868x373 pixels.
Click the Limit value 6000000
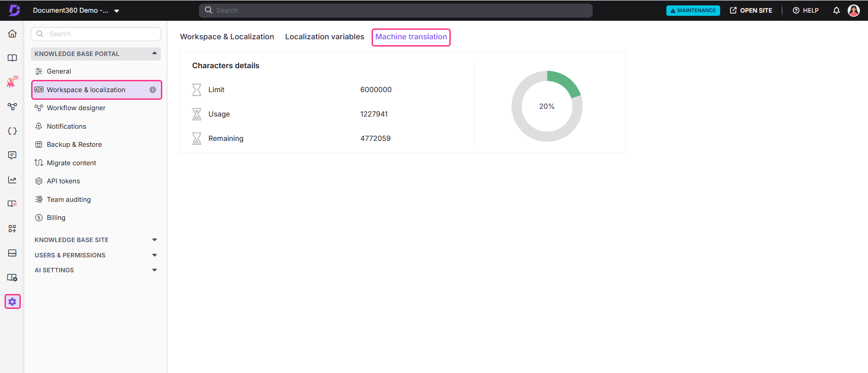(376, 90)
